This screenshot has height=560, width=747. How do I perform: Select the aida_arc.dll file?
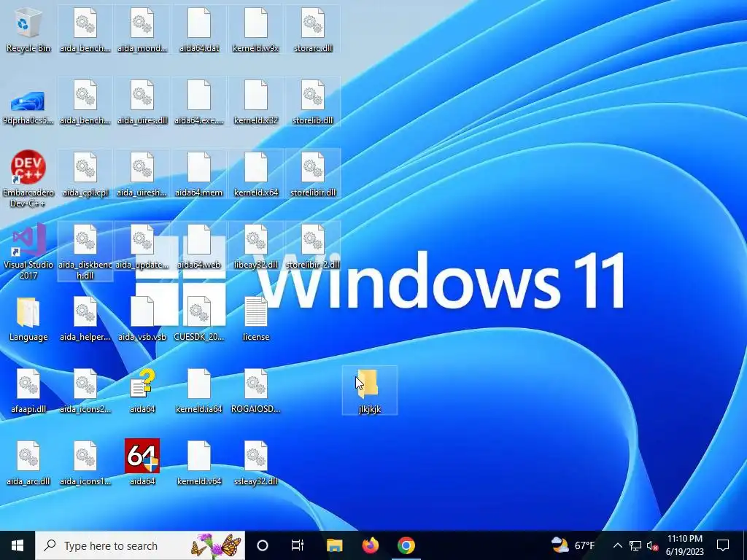(28, 462)
